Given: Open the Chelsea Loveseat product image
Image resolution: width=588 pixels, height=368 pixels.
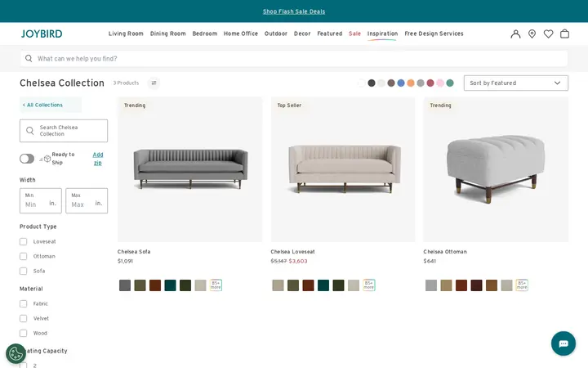Looking at the screenshot, I should pos(343,169).
